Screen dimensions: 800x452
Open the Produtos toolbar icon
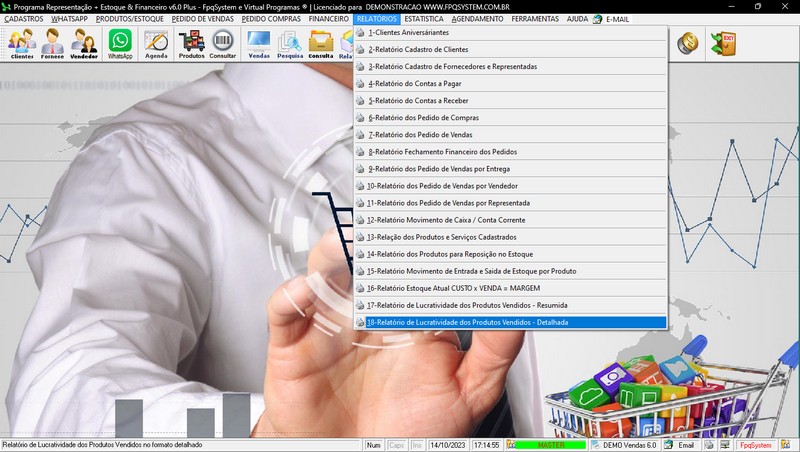tap(192, 43)
